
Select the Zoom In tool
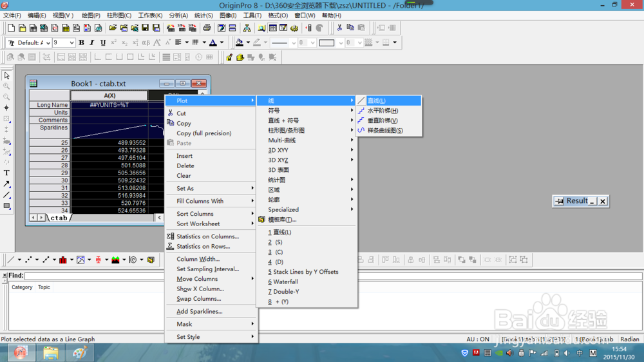tap(6, 87)
